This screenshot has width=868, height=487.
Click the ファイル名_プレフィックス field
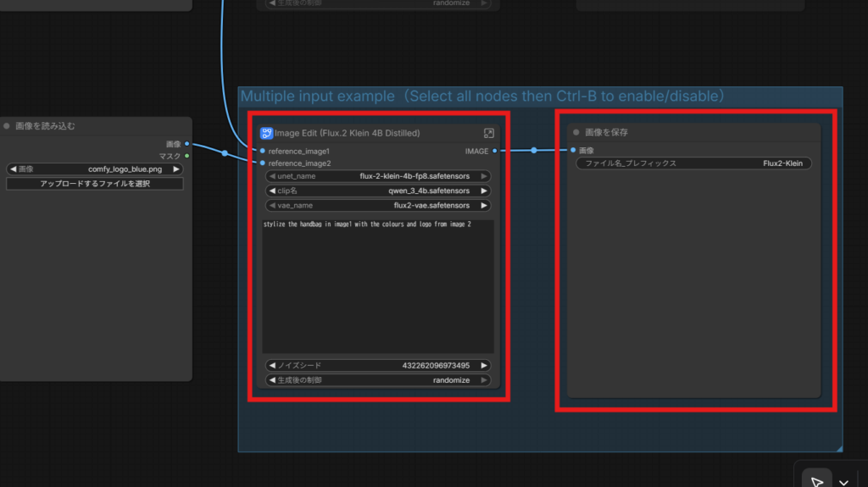pyautogui.click(x=693, y=163)
